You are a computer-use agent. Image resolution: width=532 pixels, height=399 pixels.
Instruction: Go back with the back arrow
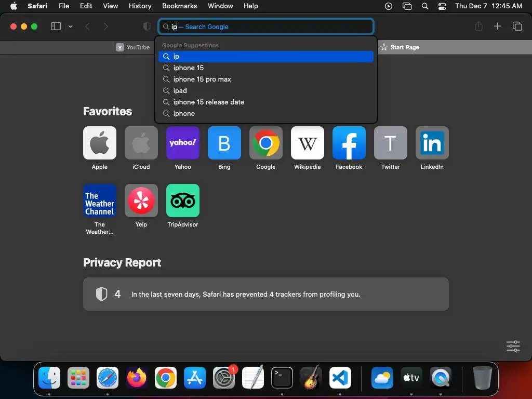(87, 26)
